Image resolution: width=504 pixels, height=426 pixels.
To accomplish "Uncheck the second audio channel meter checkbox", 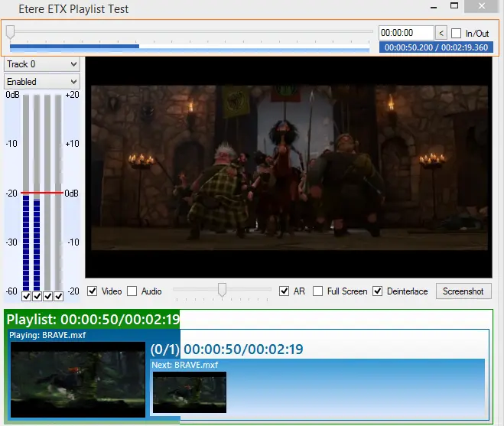I will pyautogui.click(x=37, y=296).
